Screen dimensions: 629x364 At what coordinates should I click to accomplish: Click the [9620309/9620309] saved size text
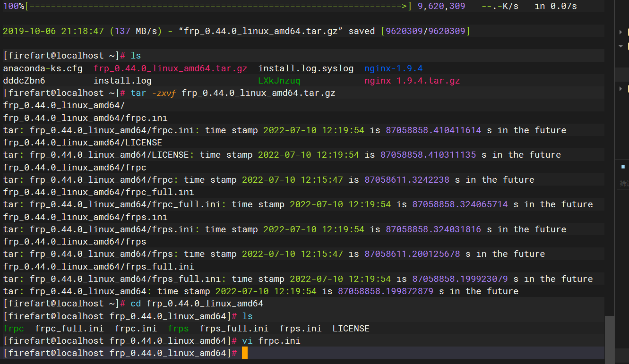point(426,31)
